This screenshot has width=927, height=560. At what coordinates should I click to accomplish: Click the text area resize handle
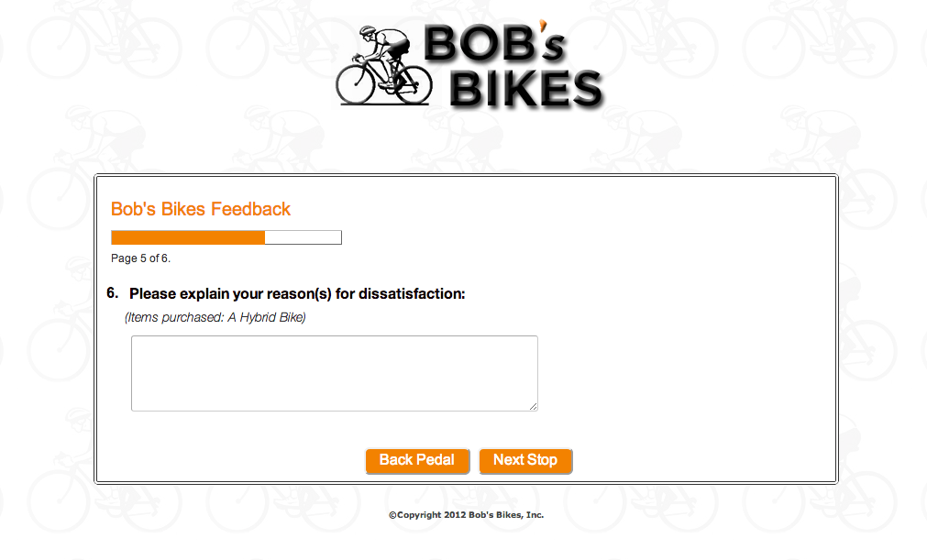534,406
